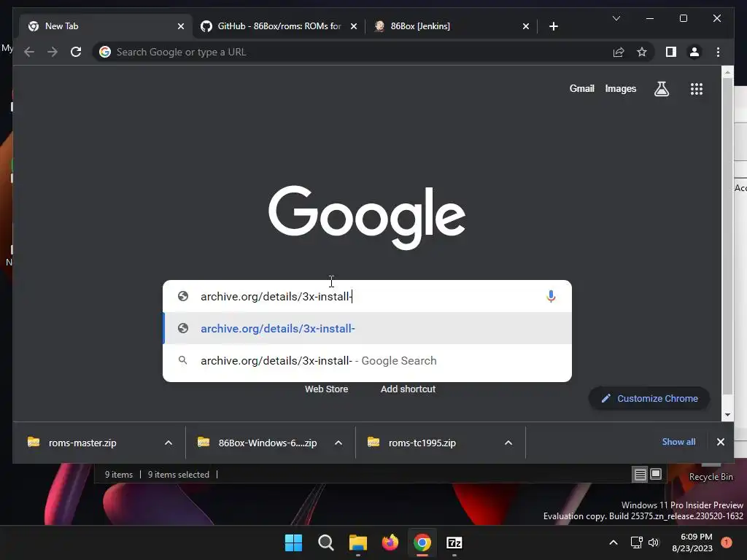The height and width of the screenshot is (560, 747).
Task: Close the 86Box [Jenkins] tab
Action: point(525,26)
